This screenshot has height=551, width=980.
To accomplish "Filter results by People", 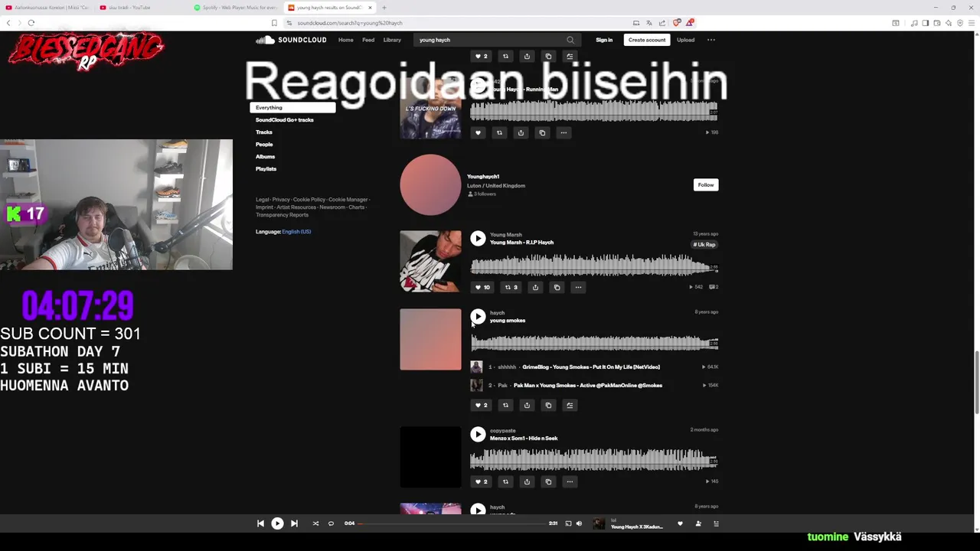I will [264, 145].
